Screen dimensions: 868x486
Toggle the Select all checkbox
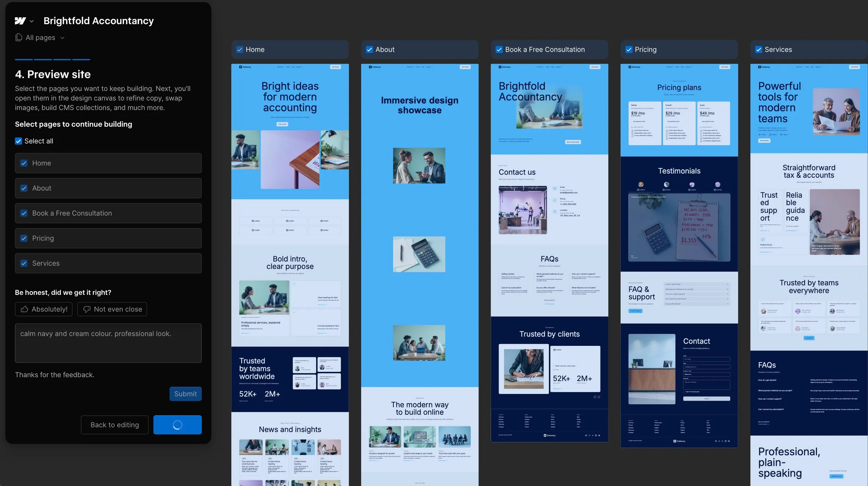pyautogui.click(x=18, y=141)
